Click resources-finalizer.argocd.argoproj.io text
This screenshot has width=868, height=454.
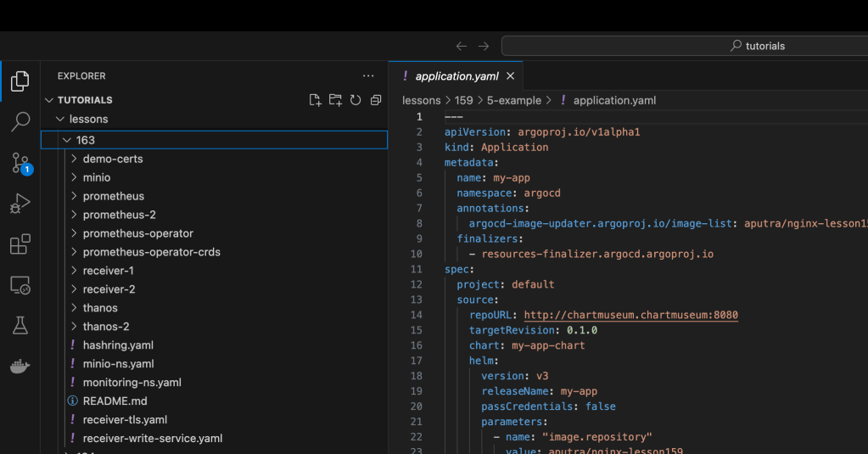597,254
